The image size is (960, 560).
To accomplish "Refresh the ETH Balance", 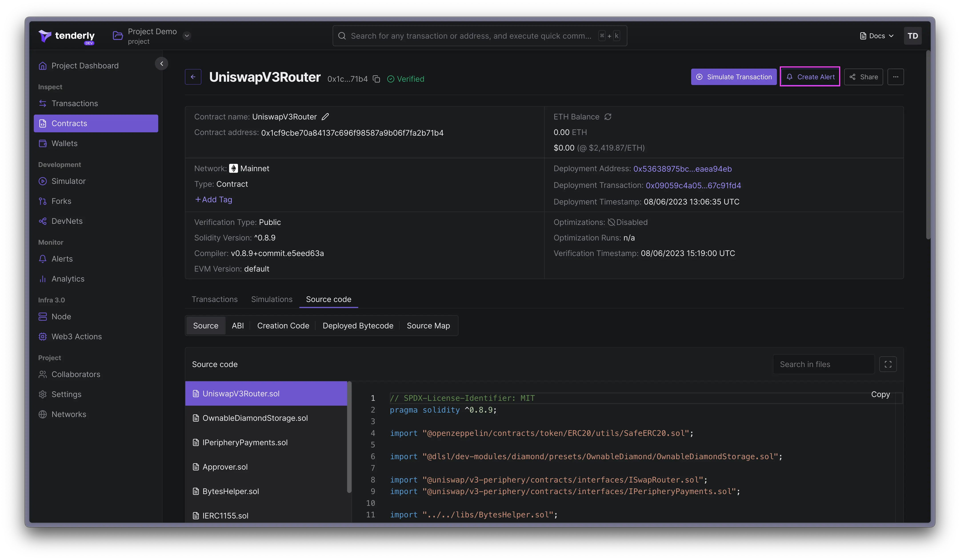I will 608,117.
